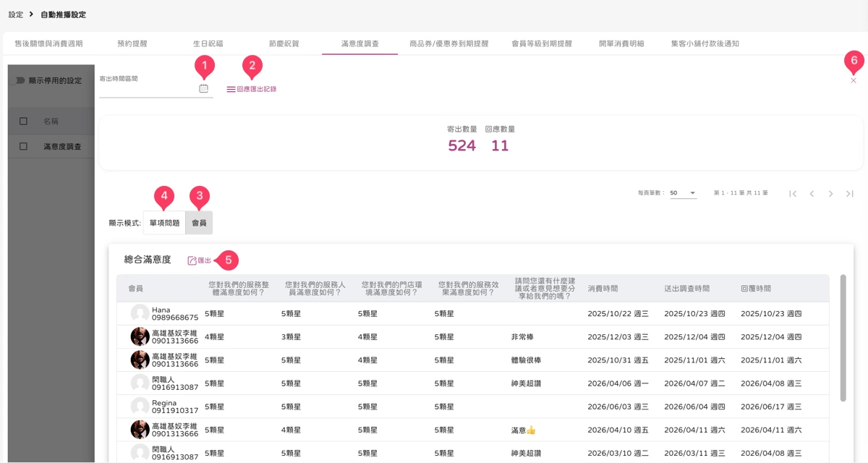Click the 設定 breadcrumb
This screenshot has width=868, height=463.
[x=16, y=14]
